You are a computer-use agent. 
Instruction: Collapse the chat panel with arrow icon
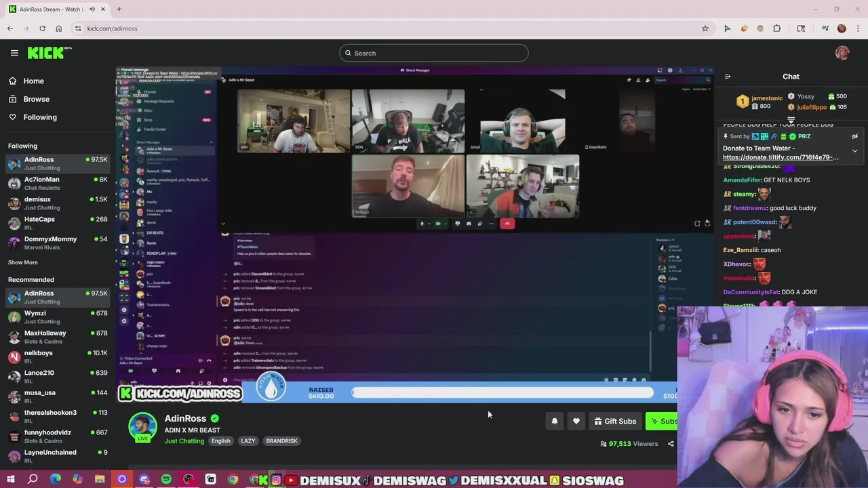pyautogui.click(x=728, y=77)
